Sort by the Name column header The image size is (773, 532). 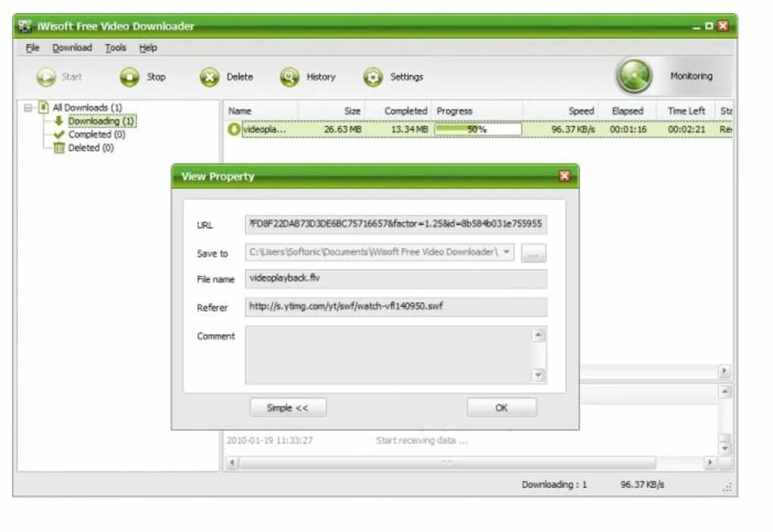260,111
